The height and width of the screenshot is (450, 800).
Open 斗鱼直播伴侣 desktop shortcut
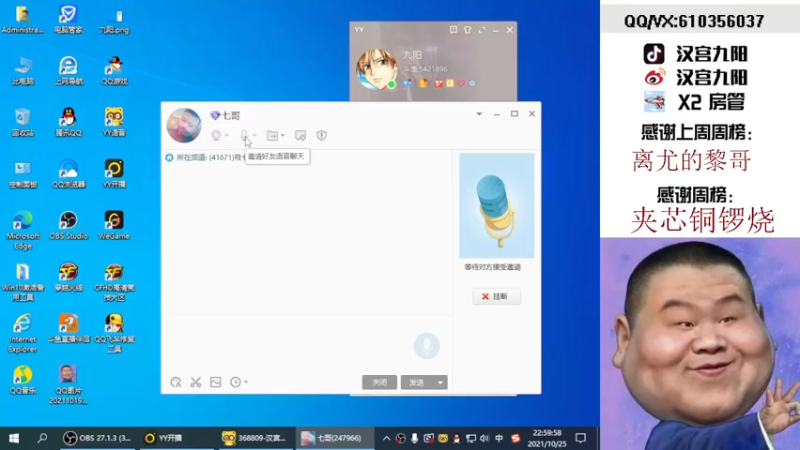tap(68, 328)
